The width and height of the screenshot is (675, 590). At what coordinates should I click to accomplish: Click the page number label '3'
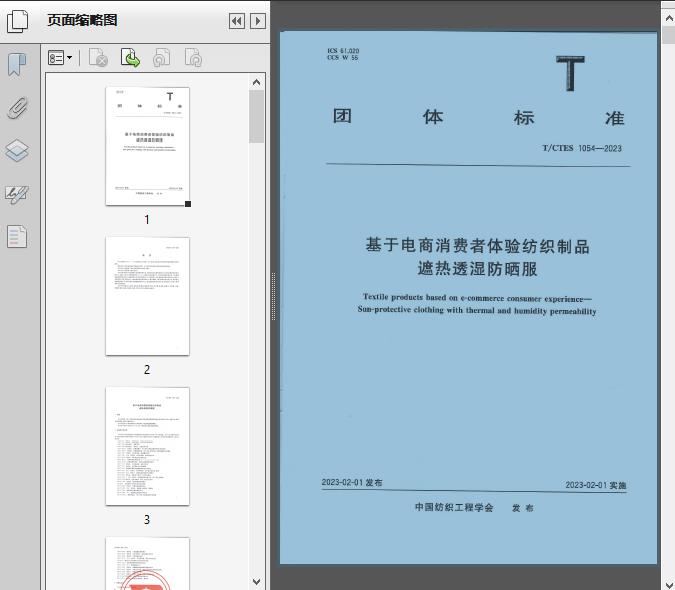tap(147, 520)
